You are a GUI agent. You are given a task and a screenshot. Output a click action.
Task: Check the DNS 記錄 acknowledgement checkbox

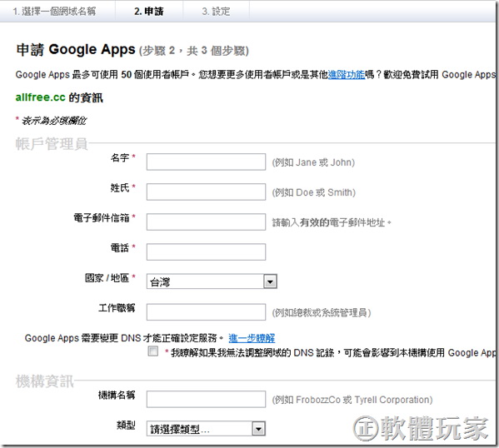click(x=153, y=351)
